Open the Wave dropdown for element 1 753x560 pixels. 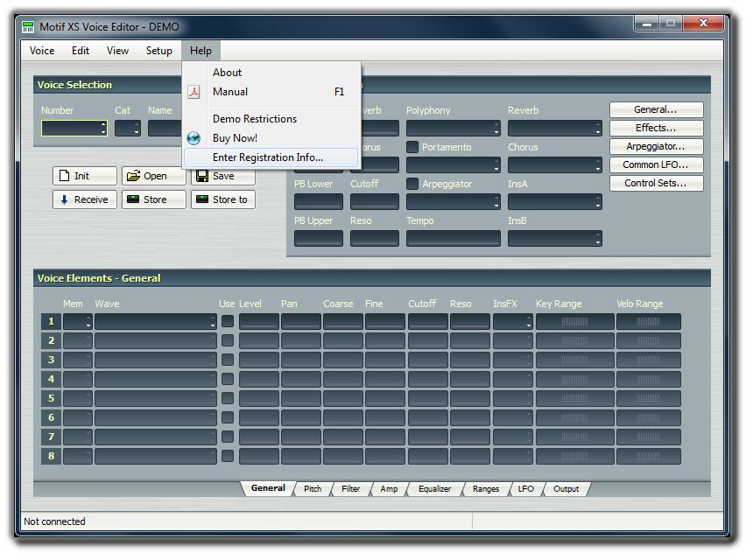click(156, 321)
